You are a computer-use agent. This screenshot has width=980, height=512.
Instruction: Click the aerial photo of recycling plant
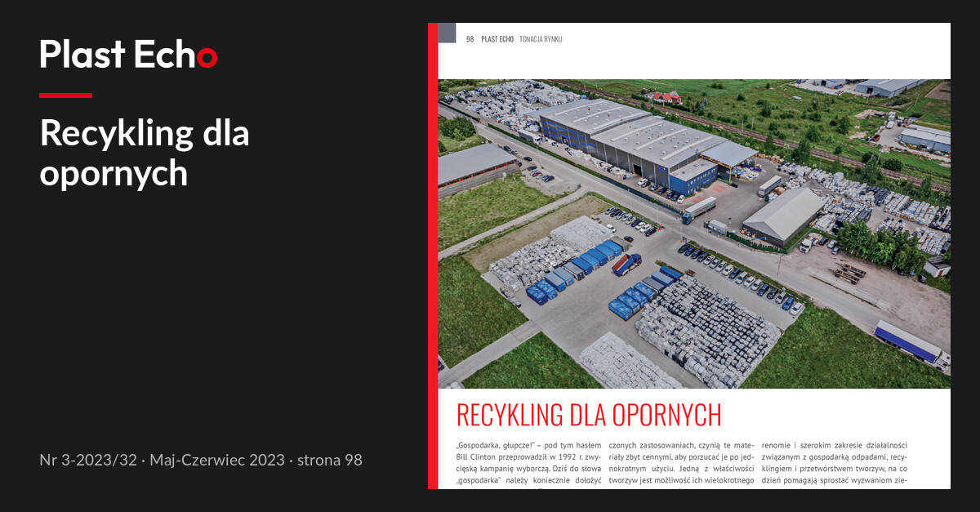click(694, 234)
